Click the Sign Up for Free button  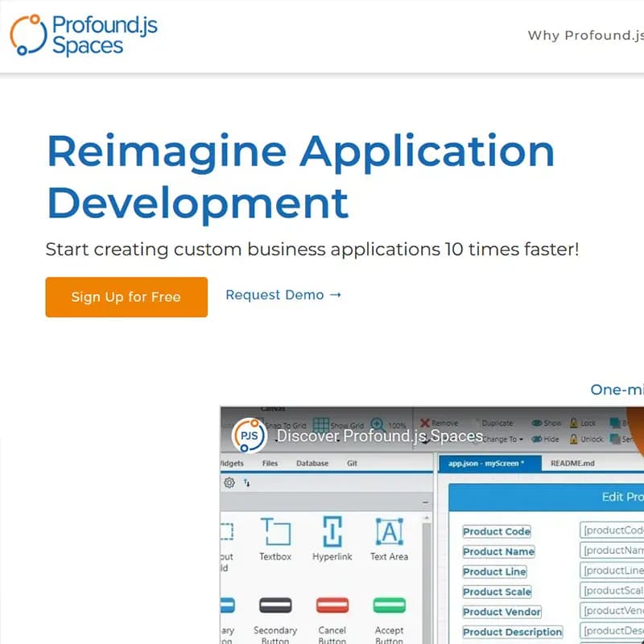point(126,297)
